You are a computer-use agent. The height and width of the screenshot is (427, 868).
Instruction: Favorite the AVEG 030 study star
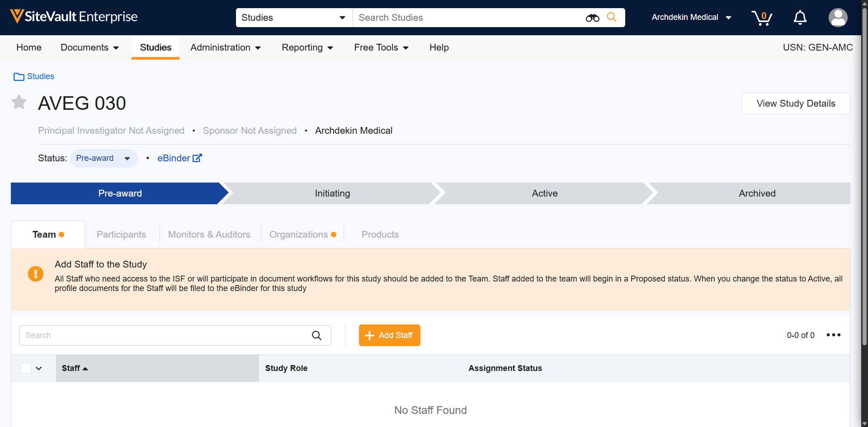point(19,102)
